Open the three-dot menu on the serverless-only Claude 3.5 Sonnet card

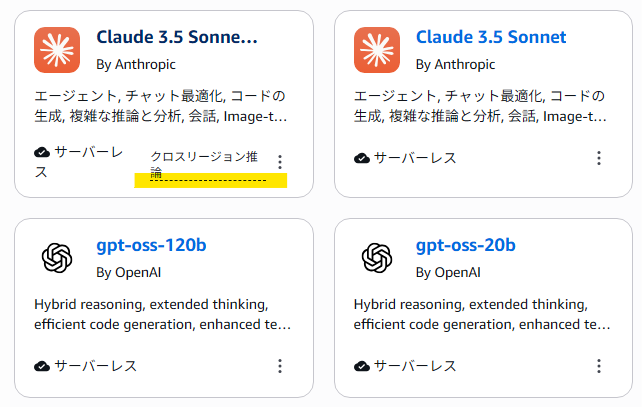[598, 158]
